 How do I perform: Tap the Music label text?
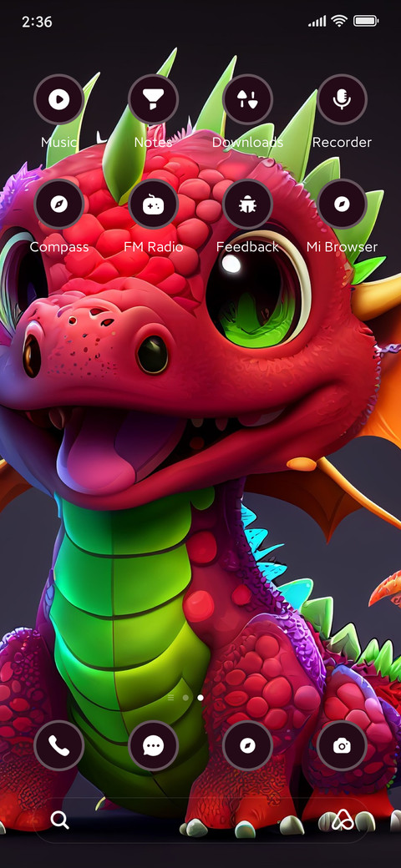coord(59,142)
